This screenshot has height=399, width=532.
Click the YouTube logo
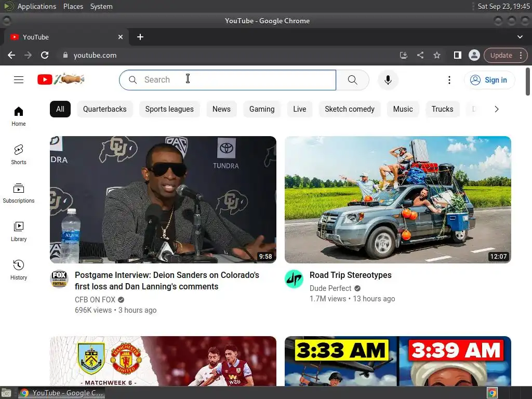tap(61, 79)
